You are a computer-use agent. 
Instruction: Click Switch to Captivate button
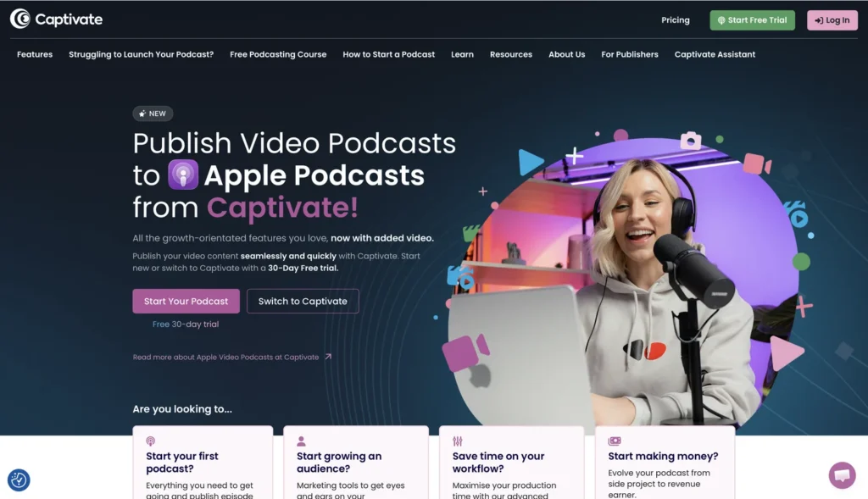(x=303, y=301)
